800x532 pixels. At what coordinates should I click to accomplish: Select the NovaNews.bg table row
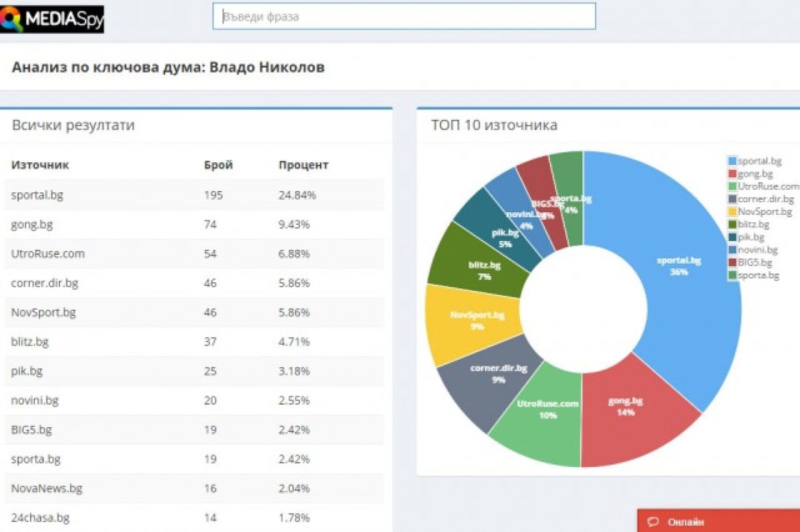194,488
